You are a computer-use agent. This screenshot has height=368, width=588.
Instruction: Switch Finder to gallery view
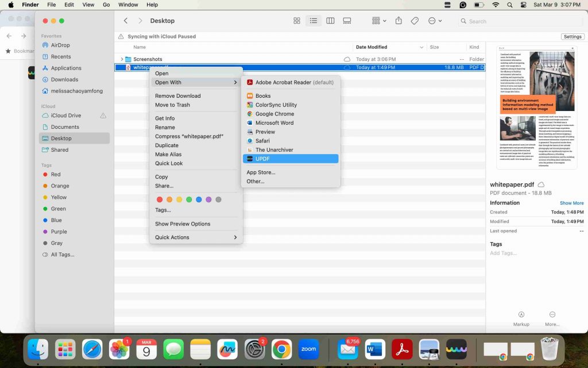347,20
